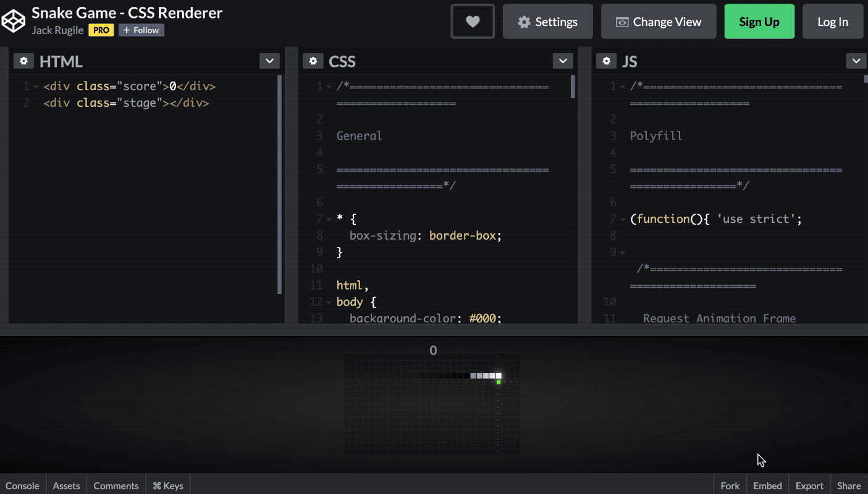
Task: Click the CodePen logo
Action: [14, 20]
